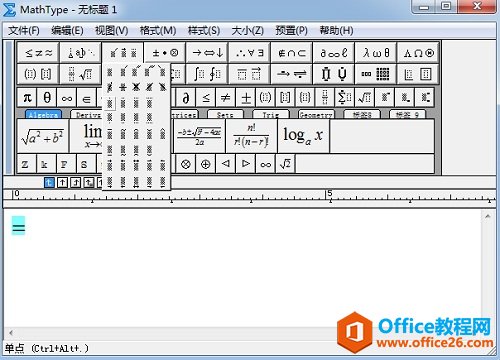This screenshot has height=360, width=500.
Task: Insert combined sub-superscript template
Action: coord(425,98)
